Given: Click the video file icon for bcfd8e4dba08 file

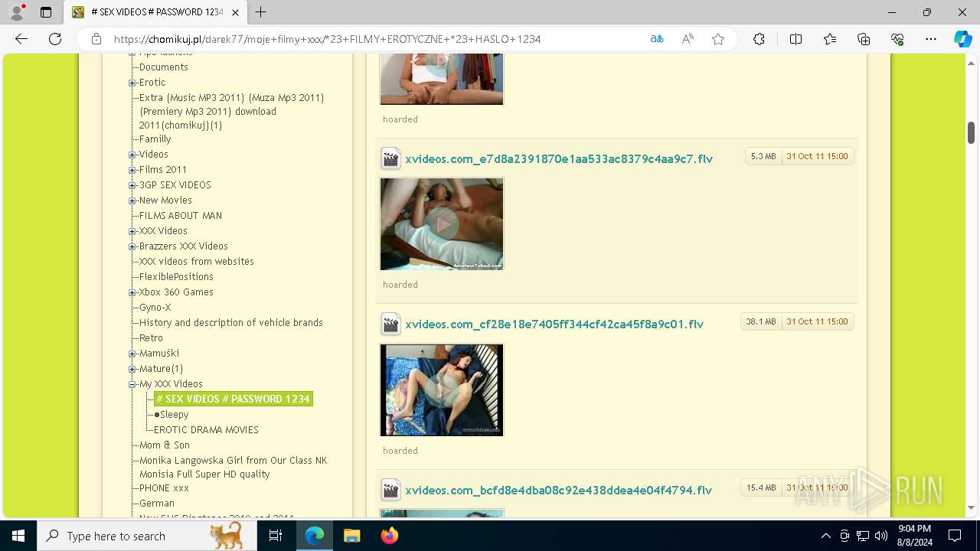Looking at the screenshot, I should coord(391,491).
